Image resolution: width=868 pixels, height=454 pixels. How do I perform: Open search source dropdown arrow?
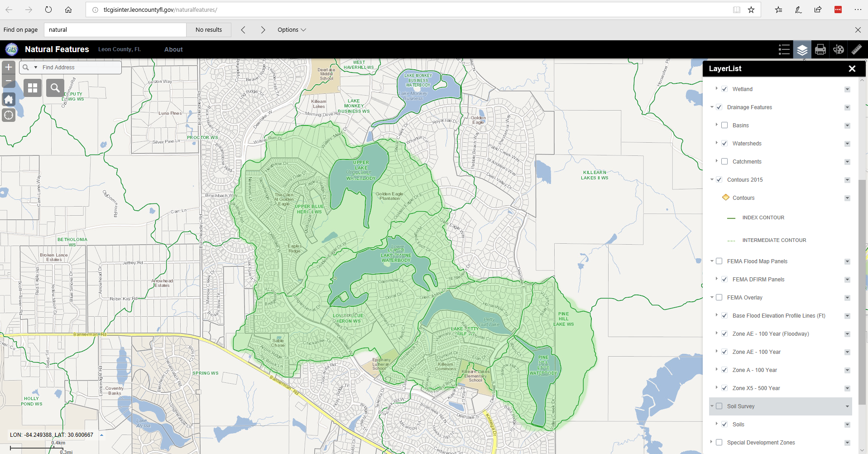36,68
